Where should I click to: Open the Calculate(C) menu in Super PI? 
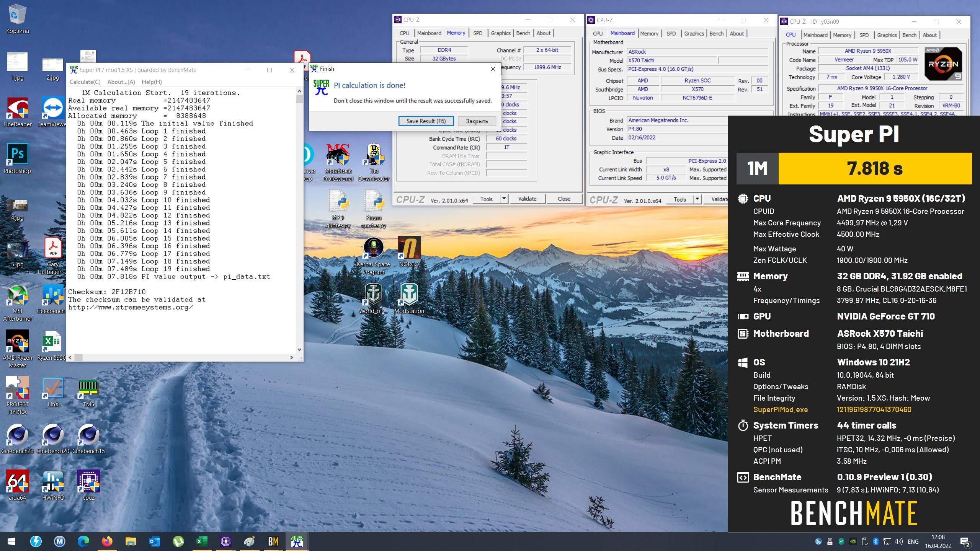pos(85,82)
